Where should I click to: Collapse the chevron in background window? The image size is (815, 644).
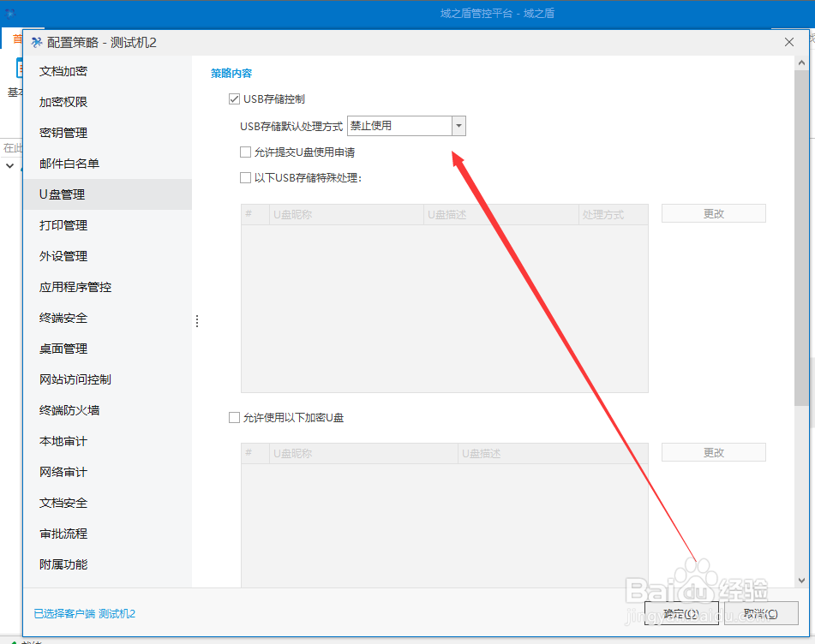point(10,165)
